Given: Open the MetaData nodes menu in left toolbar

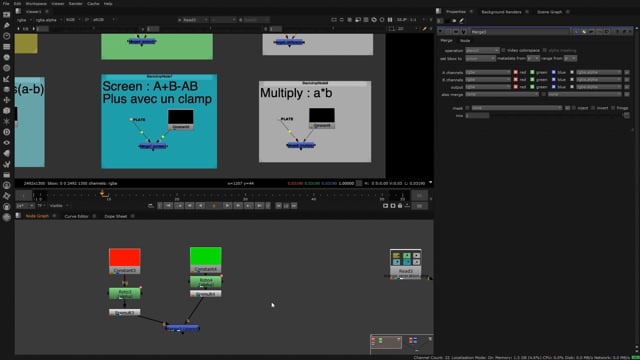Looking at the screenshot, I should point(7,153).
